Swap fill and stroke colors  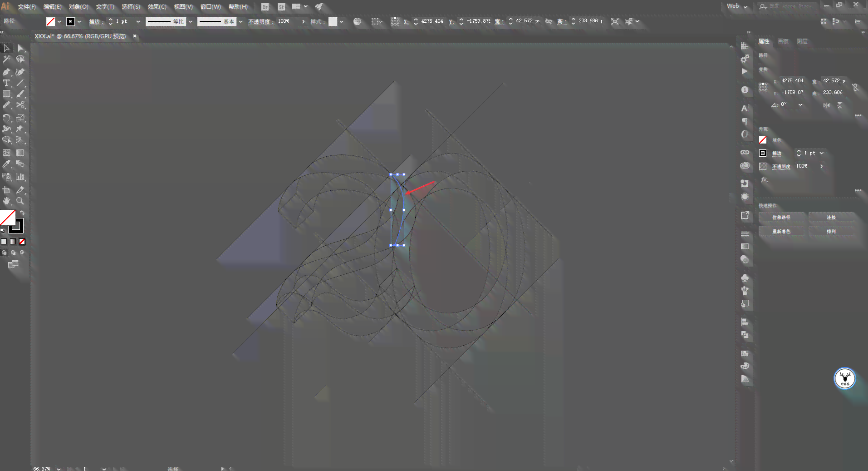(x=22, y=213)
